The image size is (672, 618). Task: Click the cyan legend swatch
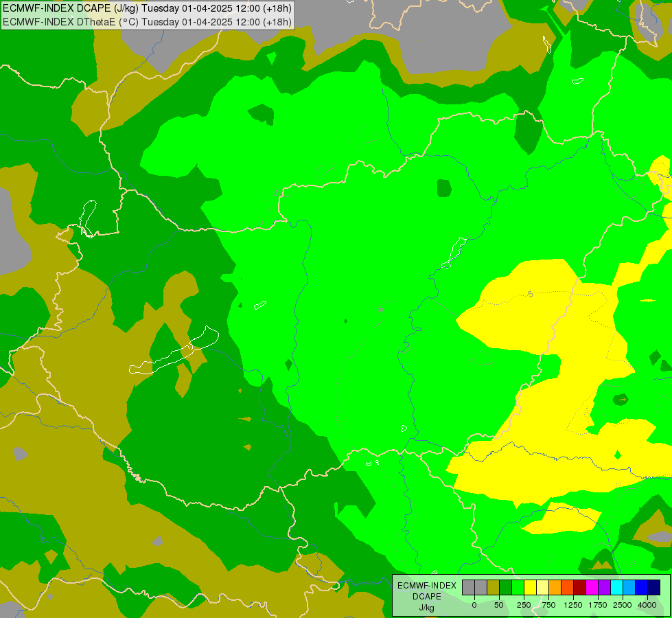(x=616, y=588)
